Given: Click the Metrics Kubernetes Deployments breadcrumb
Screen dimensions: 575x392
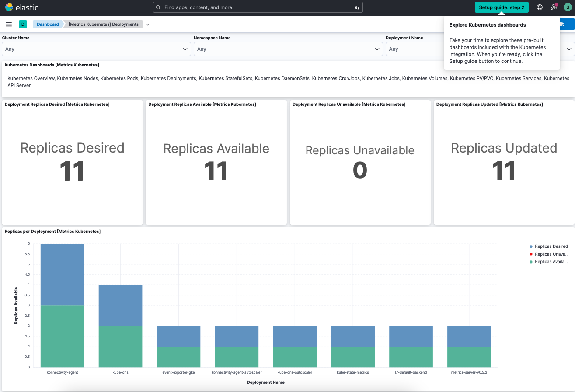Looking at the screenshot, I should coord(104,24).
